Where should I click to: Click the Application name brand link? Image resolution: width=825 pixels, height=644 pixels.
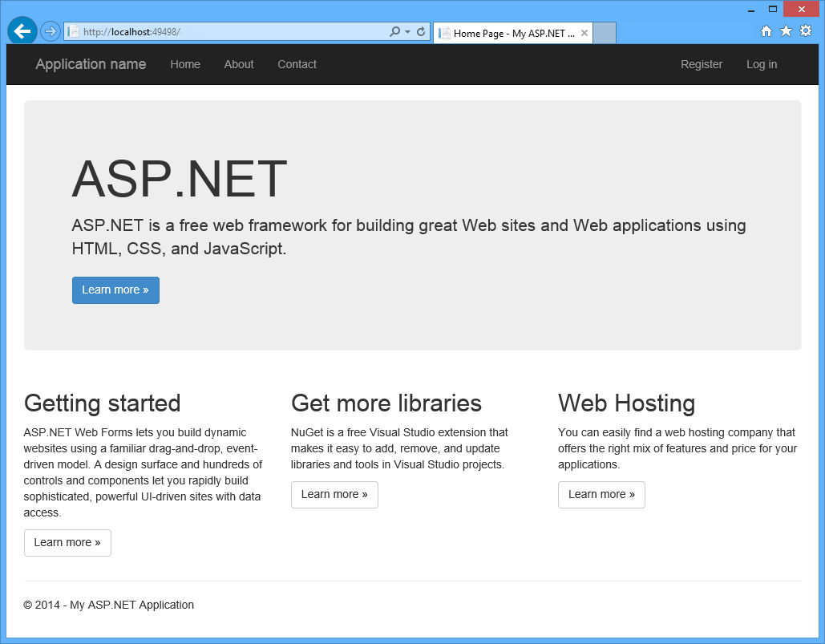(x=90, y=64)
